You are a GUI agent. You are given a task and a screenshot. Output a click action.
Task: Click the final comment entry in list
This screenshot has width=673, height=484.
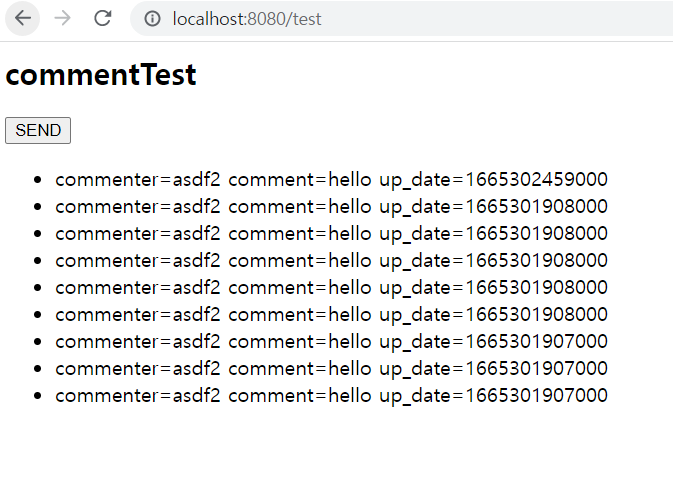coord(331,396)
